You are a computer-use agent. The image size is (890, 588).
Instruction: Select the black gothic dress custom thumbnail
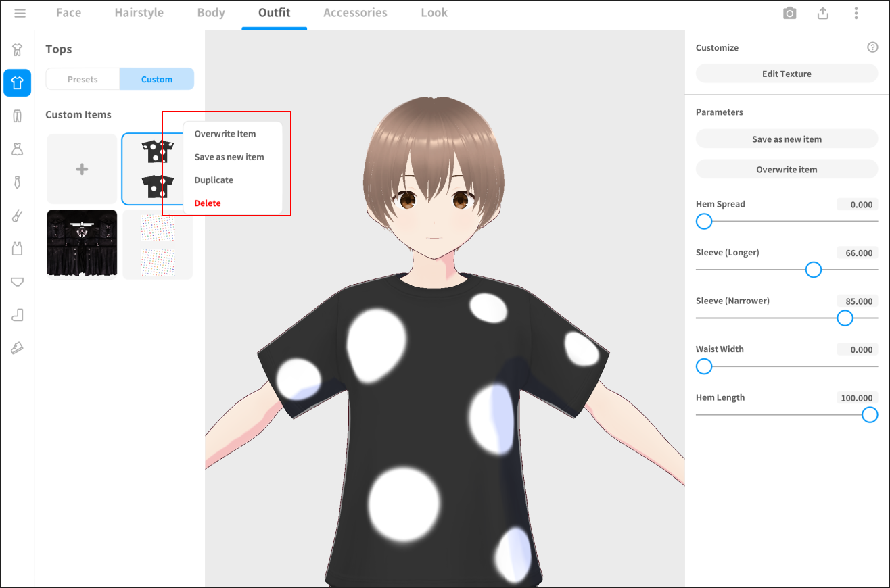click(82, 243)
